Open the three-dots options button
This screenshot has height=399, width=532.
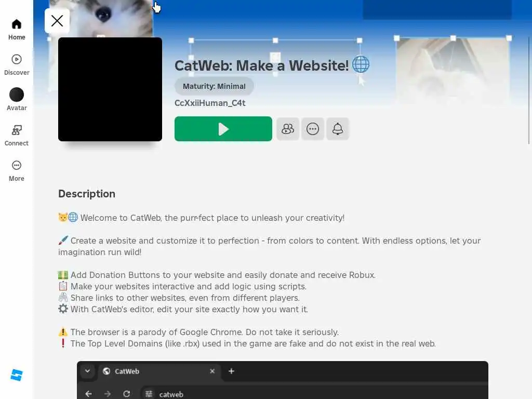coord(312,129)
